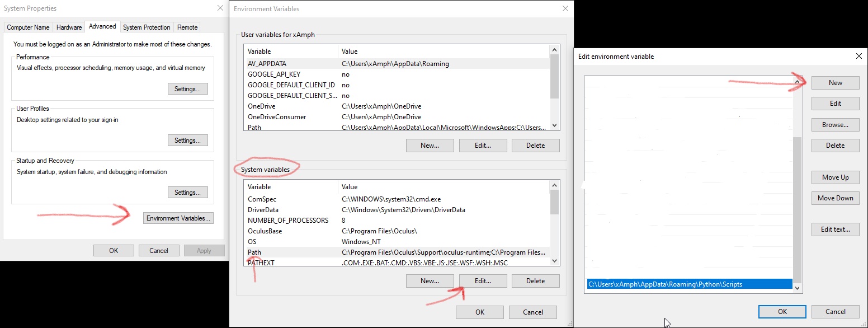Viewport: 868px width, 328px height.
Task: Click user variables Value column header
Action: [444, 51]
